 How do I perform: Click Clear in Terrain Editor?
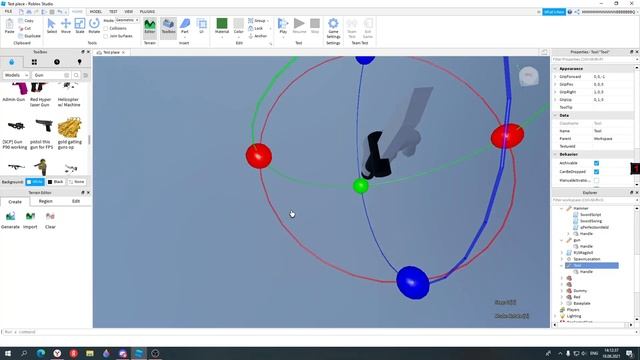(50, 220)
